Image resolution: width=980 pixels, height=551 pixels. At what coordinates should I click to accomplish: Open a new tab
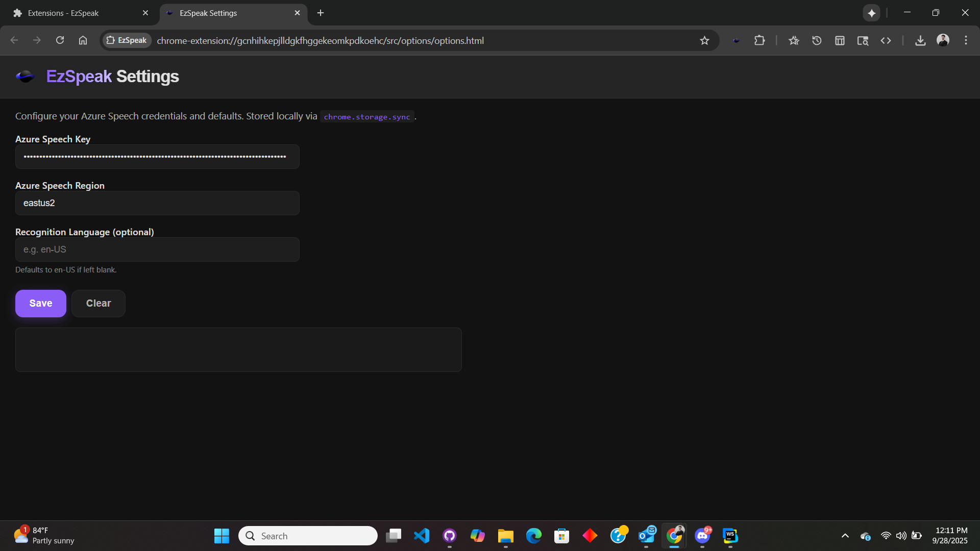point(321,13)
